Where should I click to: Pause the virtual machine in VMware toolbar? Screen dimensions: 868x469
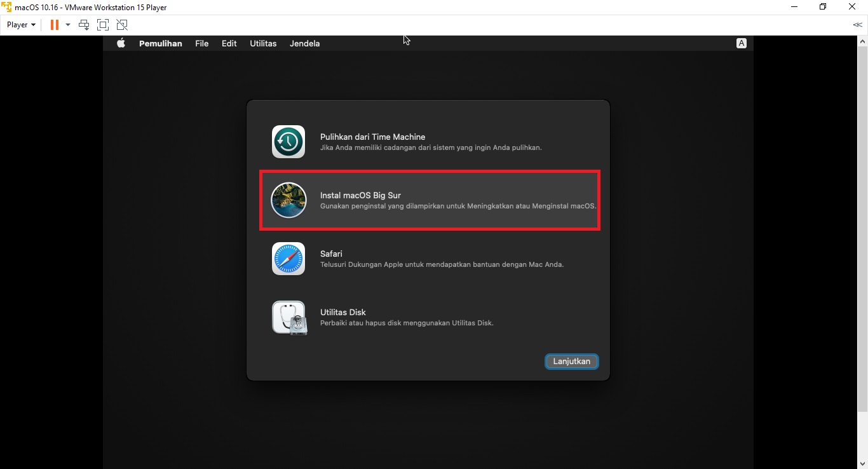pos(55,25)
